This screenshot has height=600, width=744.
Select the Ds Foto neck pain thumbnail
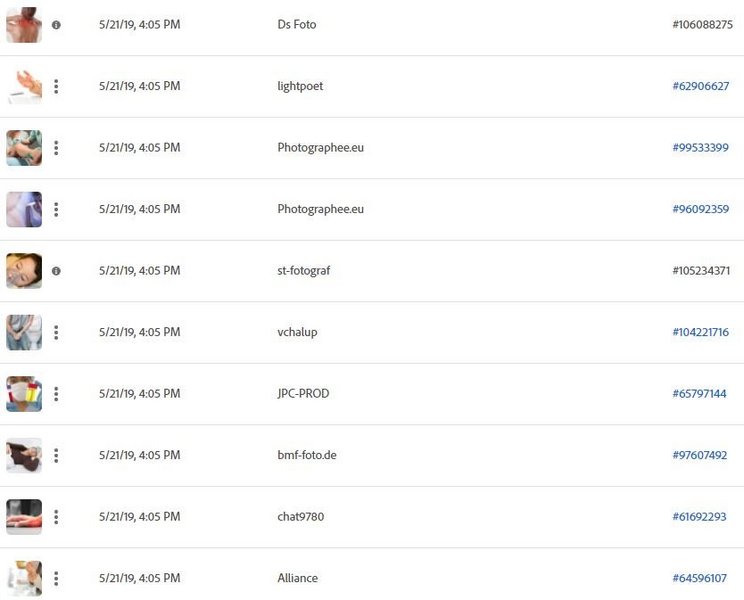click(24, 25)
